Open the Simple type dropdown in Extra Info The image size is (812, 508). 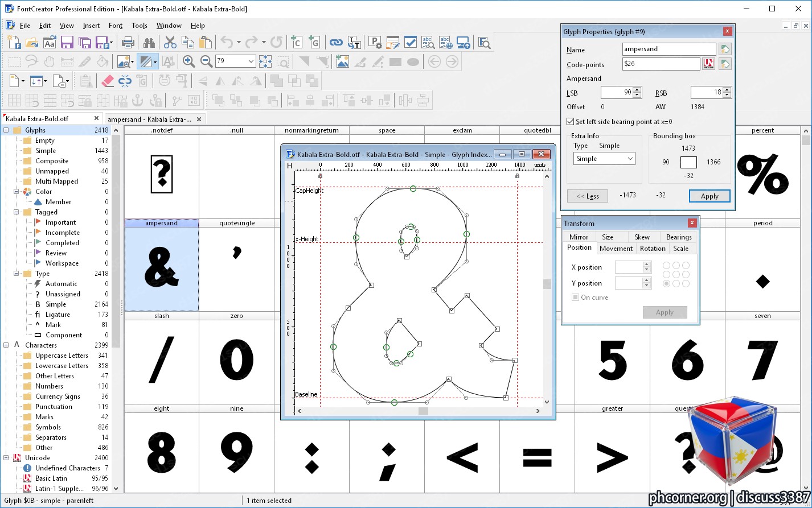[x=604, y=159]
